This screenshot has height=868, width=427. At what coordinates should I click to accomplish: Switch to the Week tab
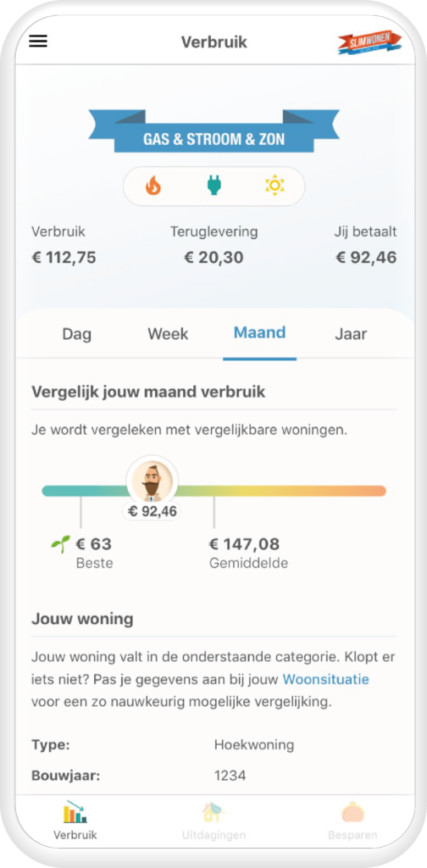click(168, 334)
